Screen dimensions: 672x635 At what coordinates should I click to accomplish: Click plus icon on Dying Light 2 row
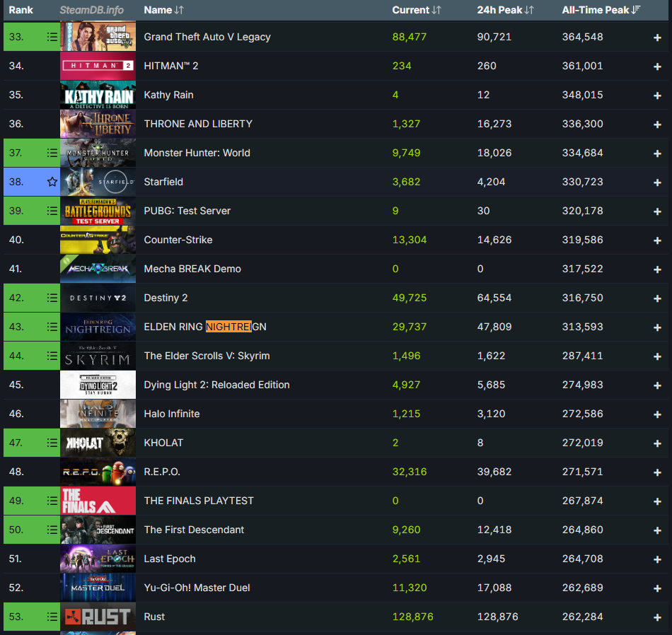click(657, 385)
